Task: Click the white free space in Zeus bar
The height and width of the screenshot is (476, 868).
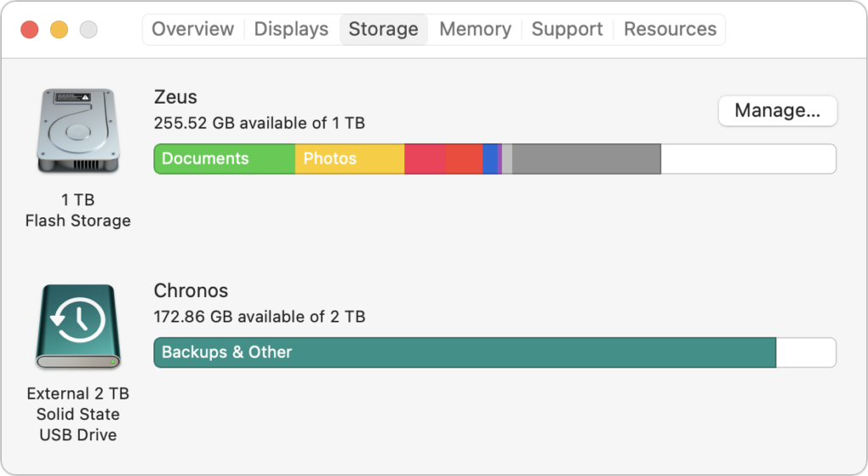Action: pos(748,159)
